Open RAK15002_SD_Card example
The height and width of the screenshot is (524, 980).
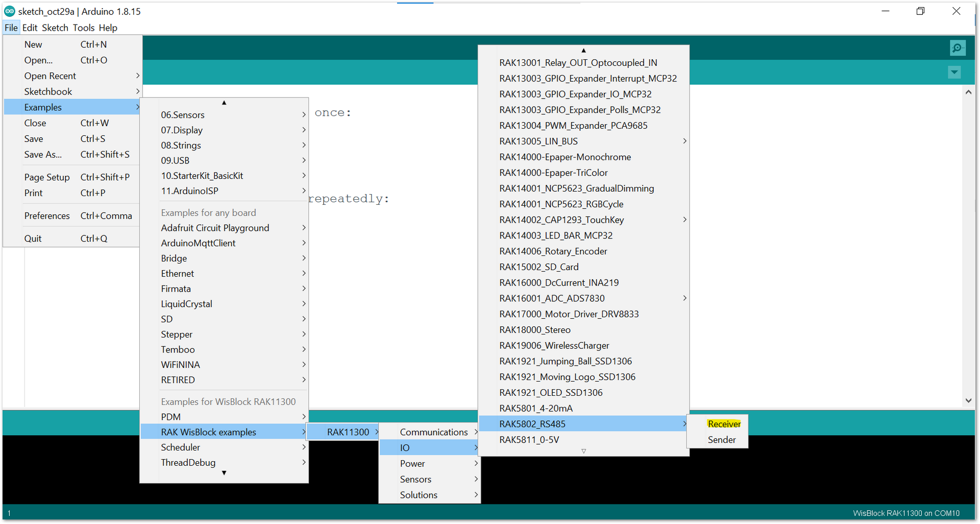coord(583,267)
